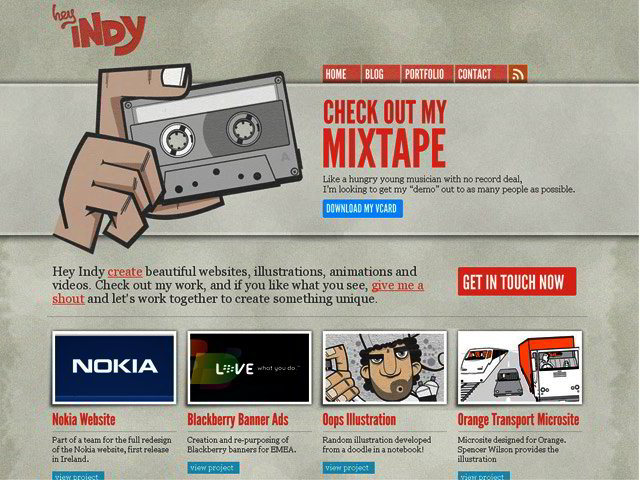The image size is (640, 481).
Task: Click the Hey Indy logo
Action: coord(99,29)
